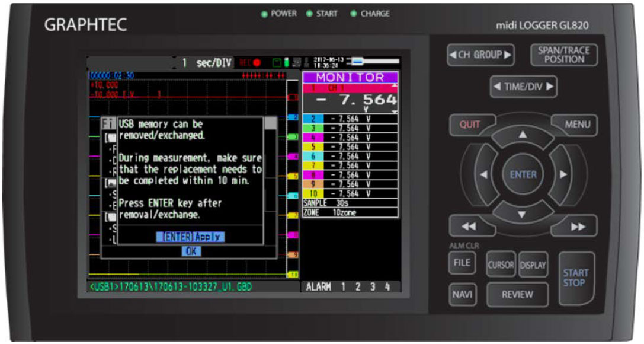The width and height of the screenshot is (644, 344).
Task: Tap the left arrow of TIME/DIV
Action: click(497, 87)
